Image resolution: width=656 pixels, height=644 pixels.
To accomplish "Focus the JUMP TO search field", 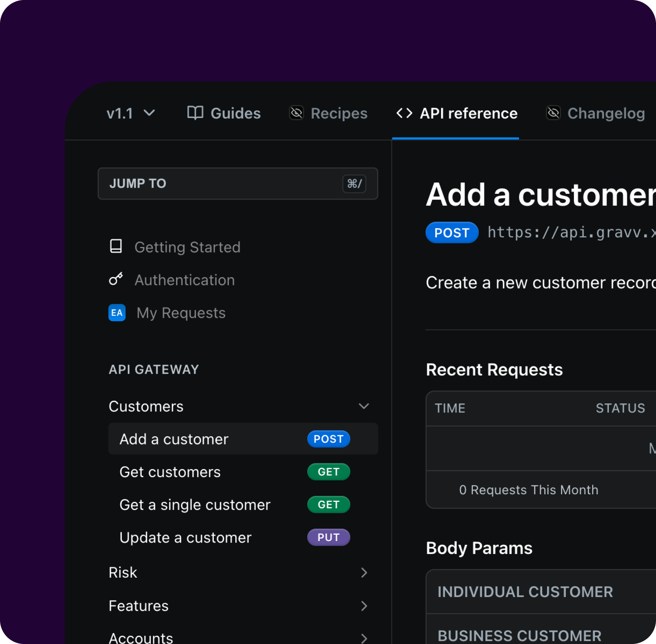I will [238, 184].
